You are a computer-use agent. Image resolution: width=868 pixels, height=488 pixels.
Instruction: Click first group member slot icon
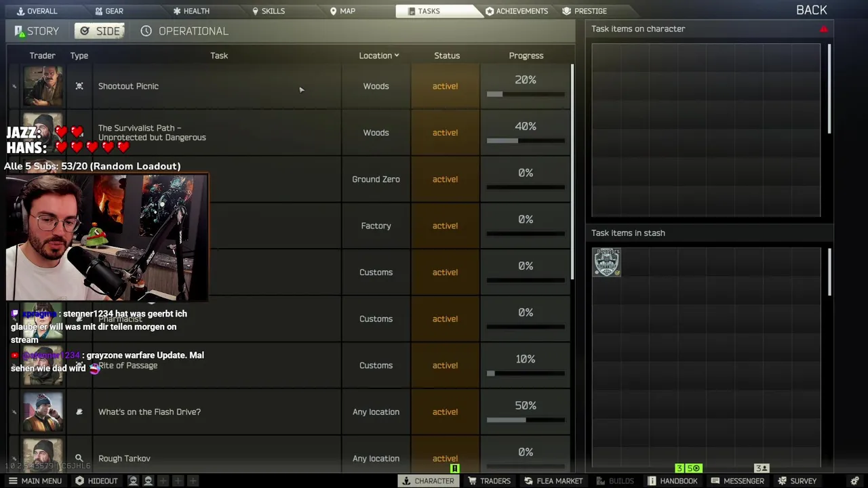coord(133,481)
